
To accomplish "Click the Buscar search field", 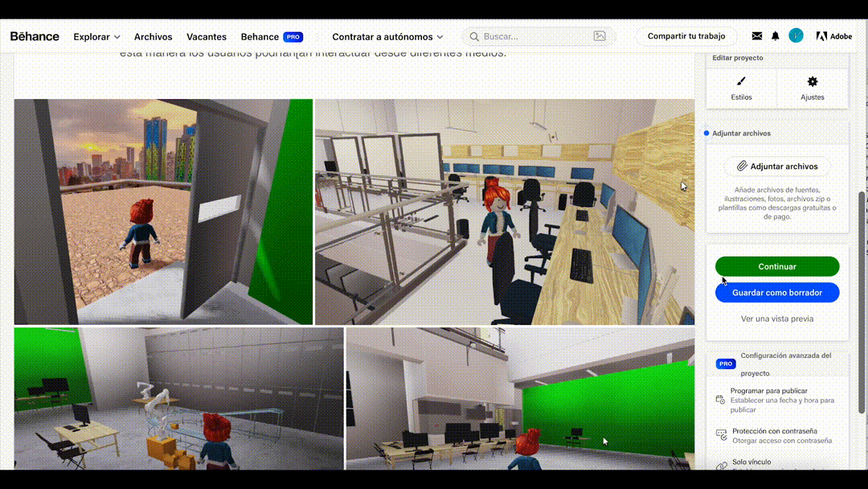I will point(538,36).
